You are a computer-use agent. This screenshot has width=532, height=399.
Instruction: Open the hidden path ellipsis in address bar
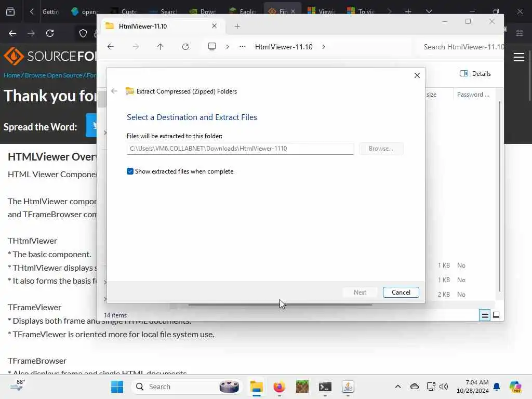(x=242, y=46)
